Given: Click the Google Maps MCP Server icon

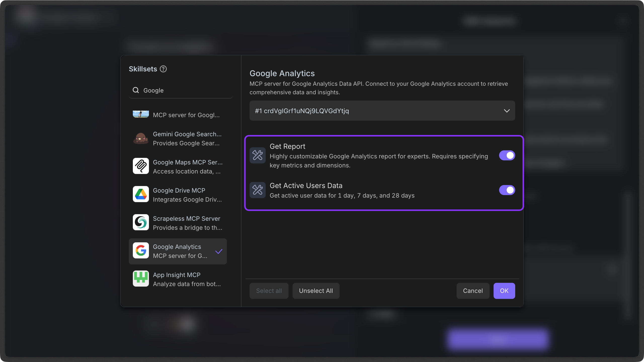Looking at the screenshot, I should tap(141, 166).
